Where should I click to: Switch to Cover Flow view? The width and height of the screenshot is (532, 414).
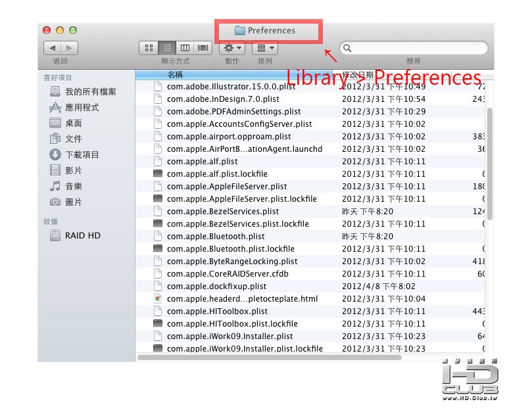click(x=203, y=48)
